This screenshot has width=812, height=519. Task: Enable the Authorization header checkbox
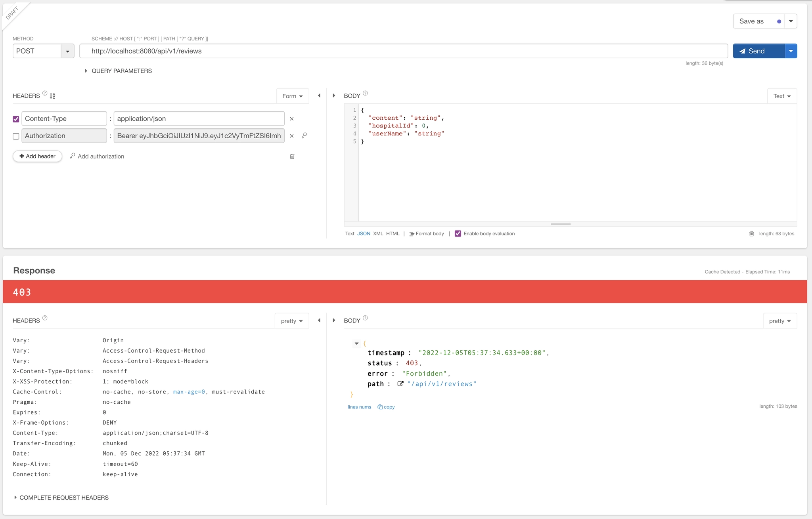coord(16,136)
